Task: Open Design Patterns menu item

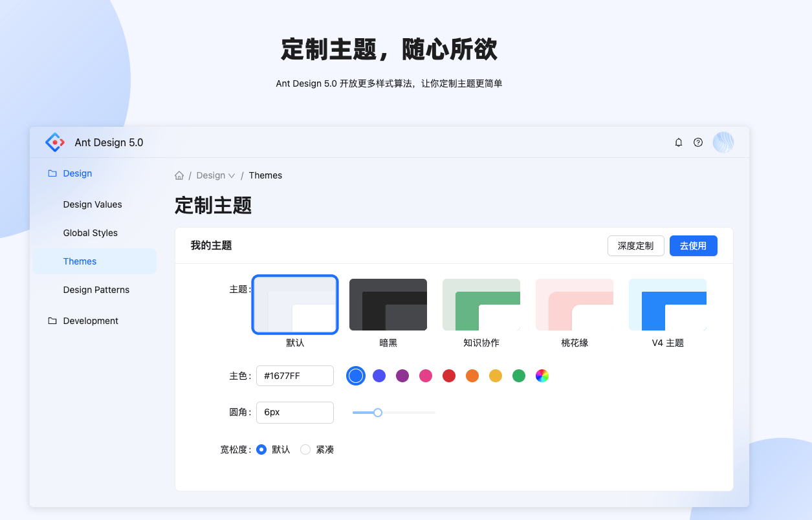Action: pyautogui.click(x=94, y=290)
